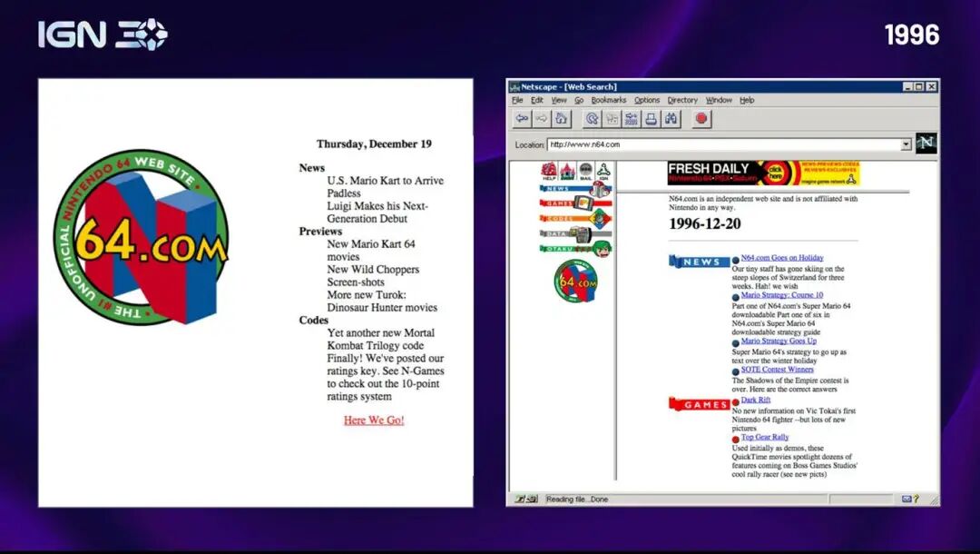Image resolution: width=980 pixels, height=554 pixels.
Task: Open the gray DATA sidebar navigation banner
Action: (x=575, y=234)
